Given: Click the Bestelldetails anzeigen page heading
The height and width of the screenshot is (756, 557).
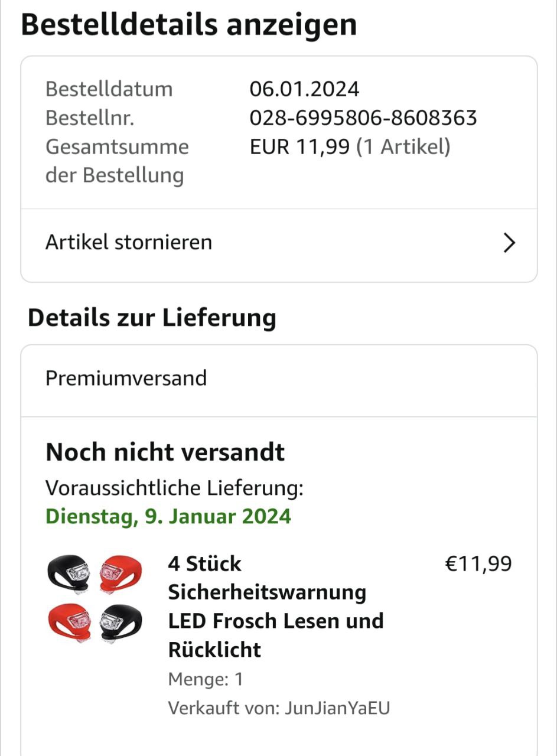Looking at the screenshot, I should [189, 25].
